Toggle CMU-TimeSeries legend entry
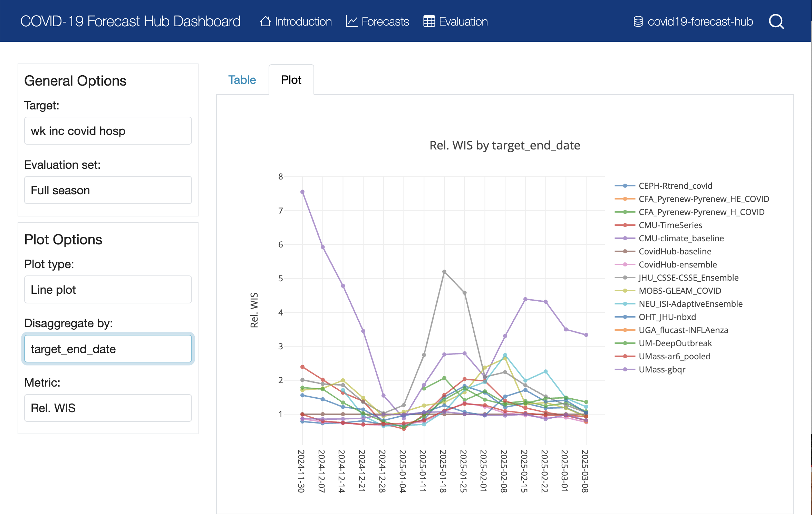The height and width of the screenshot is (515, 812). point(658,225)
